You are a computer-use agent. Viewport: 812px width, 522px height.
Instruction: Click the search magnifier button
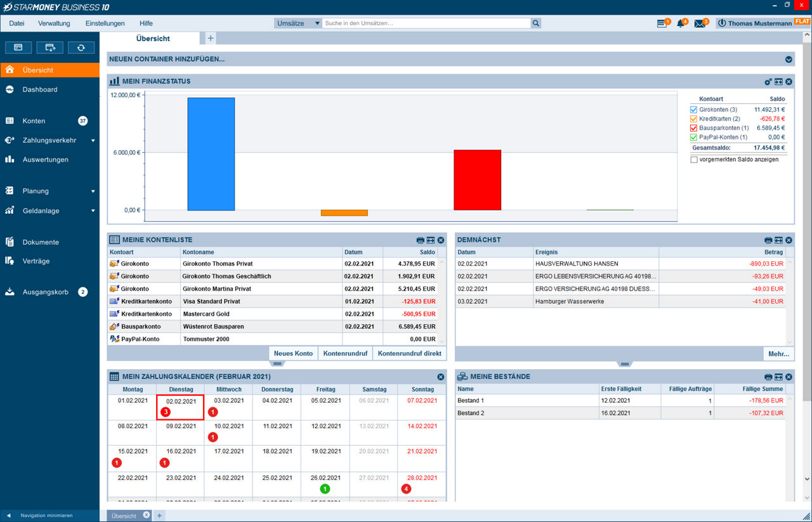coord(536,23)
